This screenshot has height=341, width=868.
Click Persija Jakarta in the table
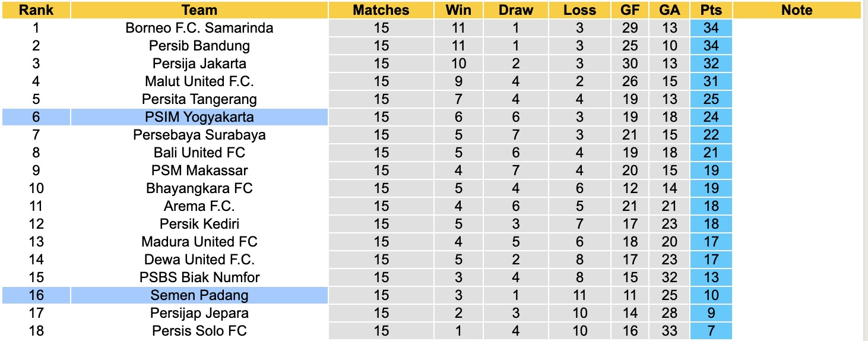199,64
